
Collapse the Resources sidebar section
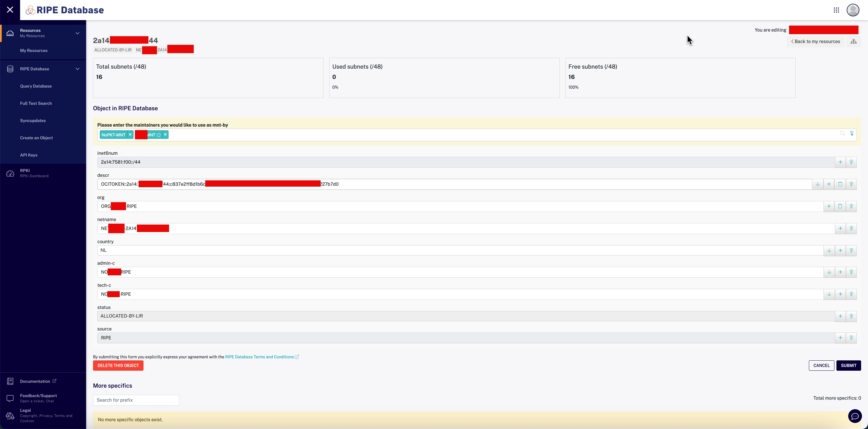77,33
